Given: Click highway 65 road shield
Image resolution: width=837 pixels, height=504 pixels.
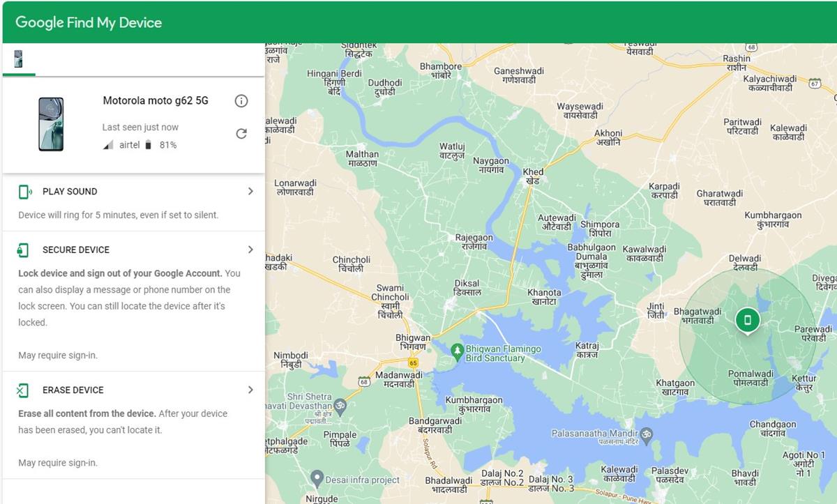Looking at the screenshot, I should coord(414,362).
